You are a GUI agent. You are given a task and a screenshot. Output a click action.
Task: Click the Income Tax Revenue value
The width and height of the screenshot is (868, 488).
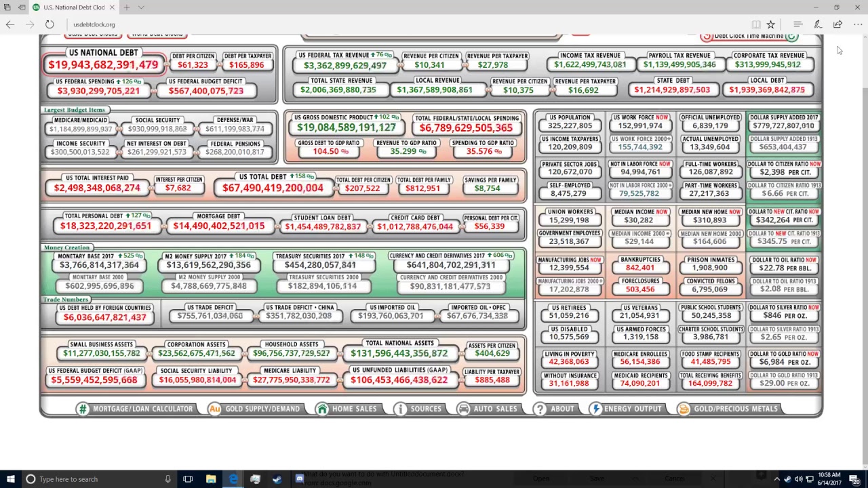tap(590, 64)
